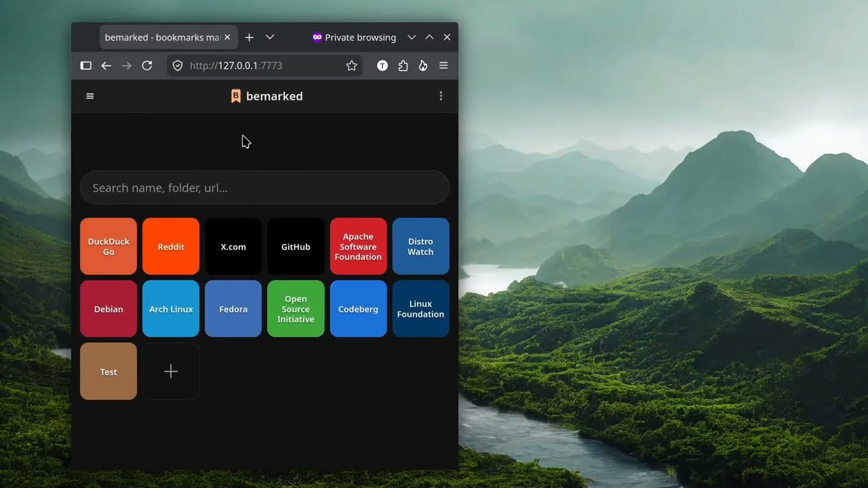Maximize the browser window
The height and width of the screenshot is (488, 868).
429,37
